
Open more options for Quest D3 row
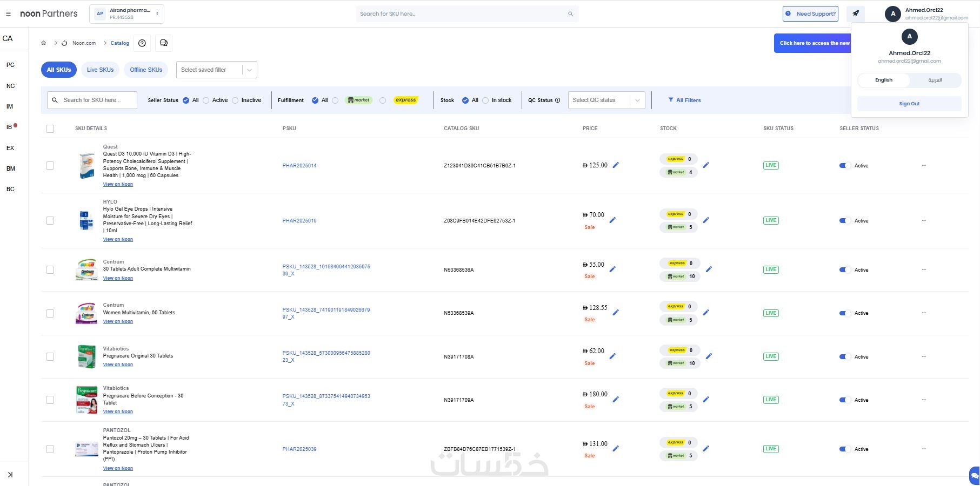[924, 166]
